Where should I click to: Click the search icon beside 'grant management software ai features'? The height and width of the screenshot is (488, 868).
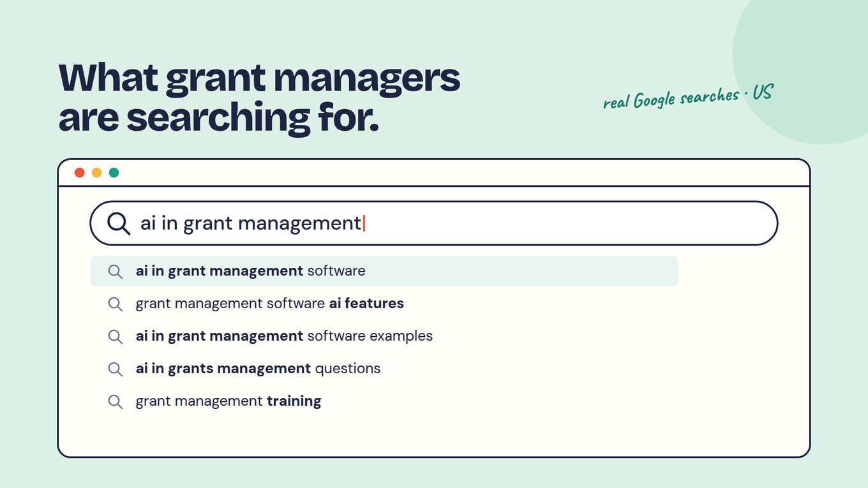click(115, 304)
